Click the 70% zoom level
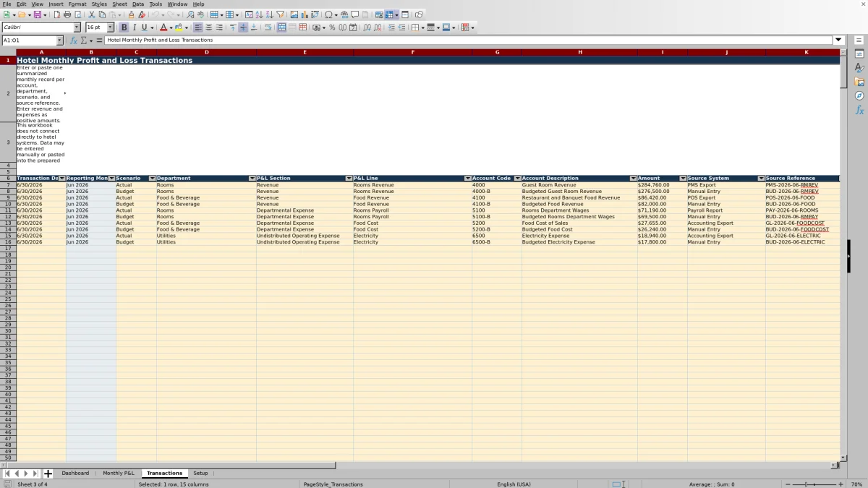This screenshot has width=868, height=488. pos(856,484)
